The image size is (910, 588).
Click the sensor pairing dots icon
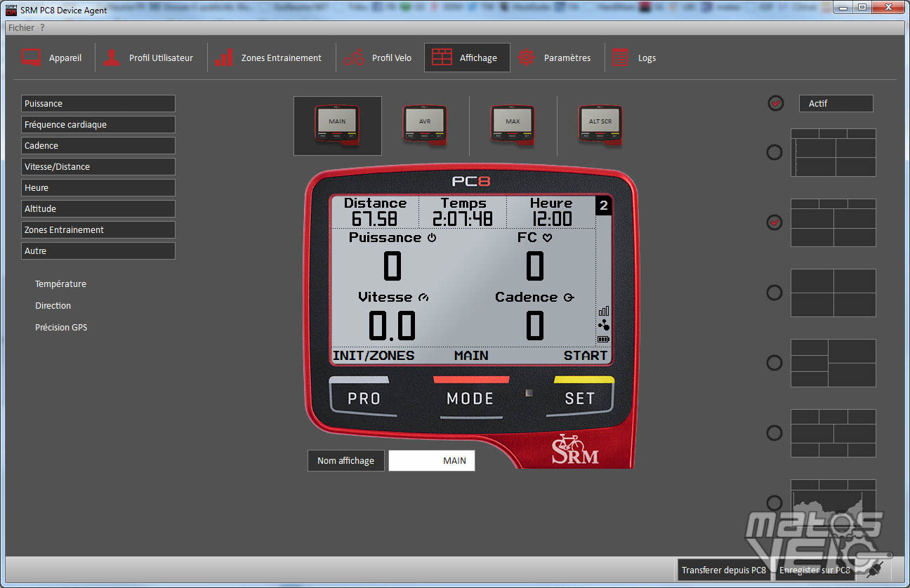click(x=604, y=326)
